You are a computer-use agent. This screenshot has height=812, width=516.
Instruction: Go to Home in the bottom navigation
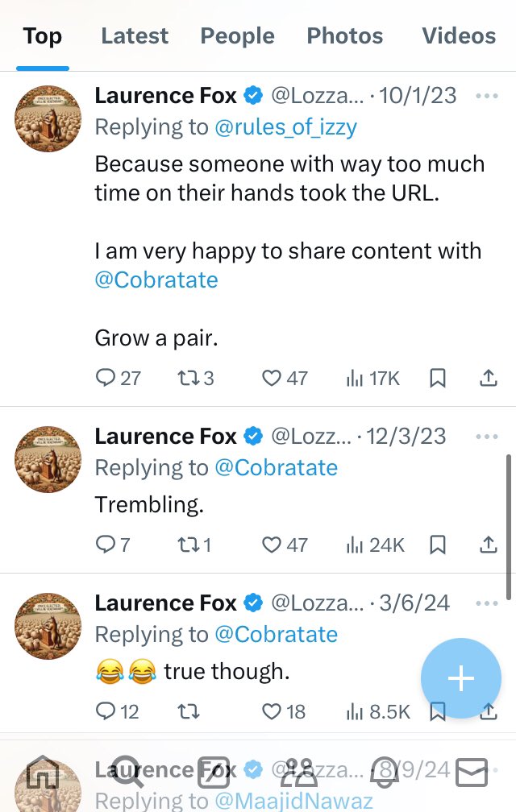[44, 773]
